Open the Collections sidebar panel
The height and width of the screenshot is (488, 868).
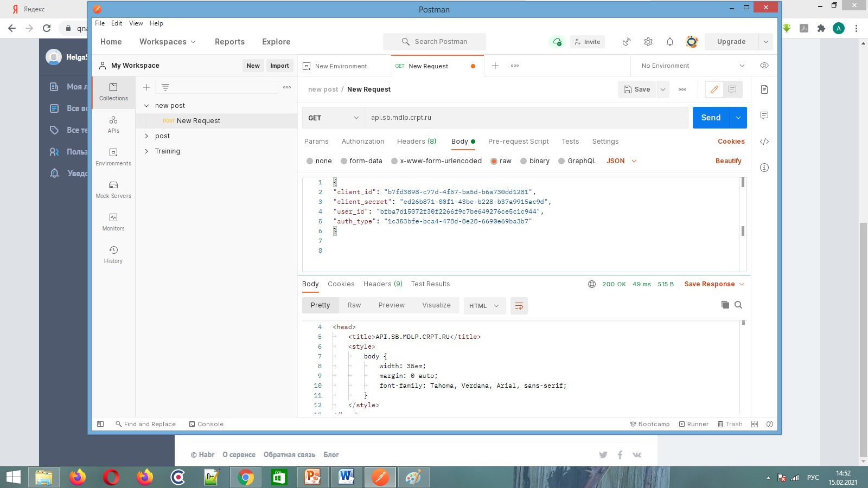pos(113,92)
